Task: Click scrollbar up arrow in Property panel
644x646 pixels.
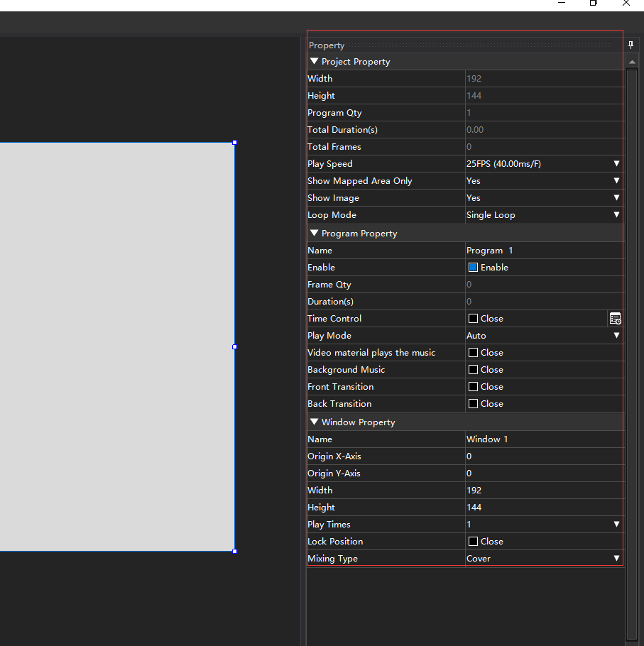Action: click(632, 62)
